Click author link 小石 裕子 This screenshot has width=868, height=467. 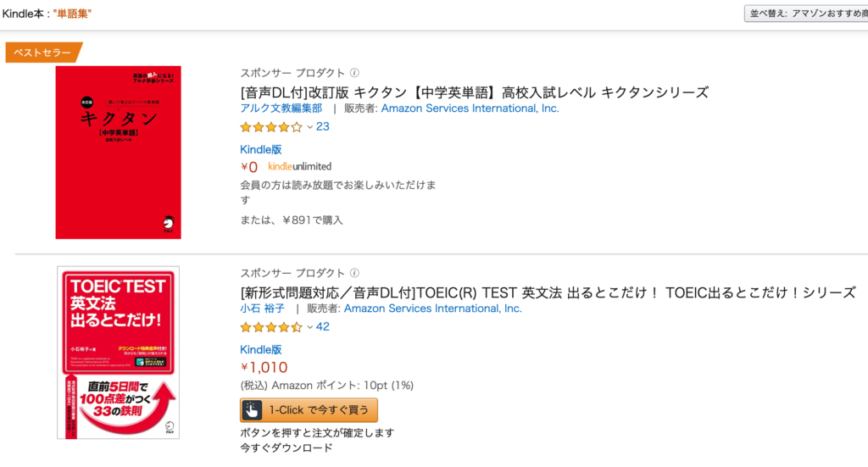click(x=263, y=309)
